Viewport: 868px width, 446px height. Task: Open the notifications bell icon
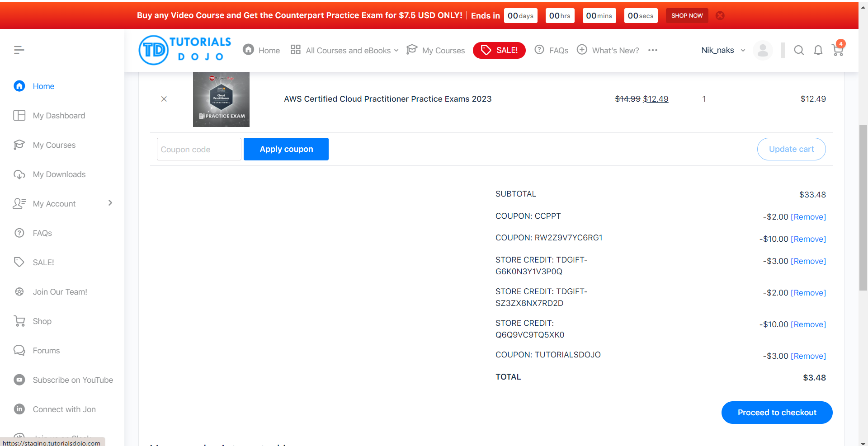pyautogui.click(x=818, y=50)
